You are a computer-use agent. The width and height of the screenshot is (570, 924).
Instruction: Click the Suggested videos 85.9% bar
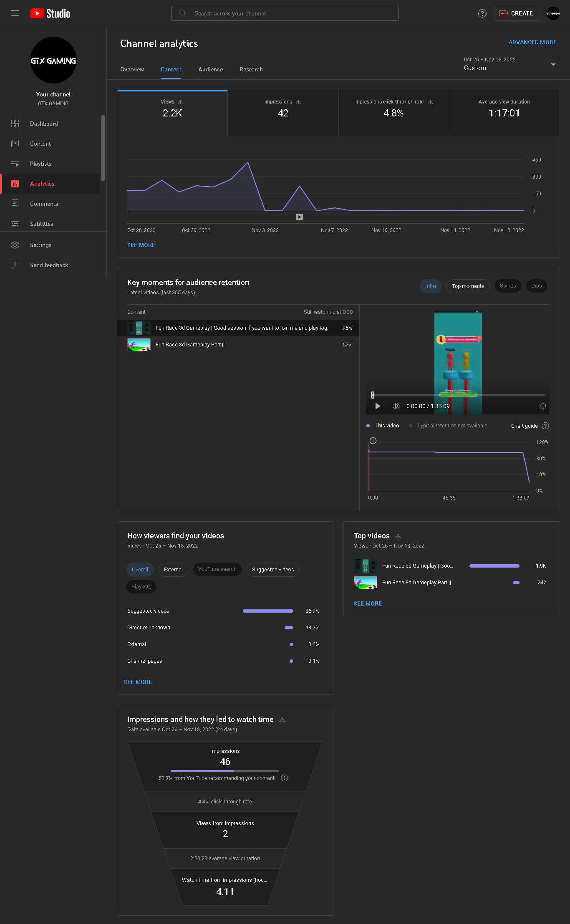coord(268,611)
